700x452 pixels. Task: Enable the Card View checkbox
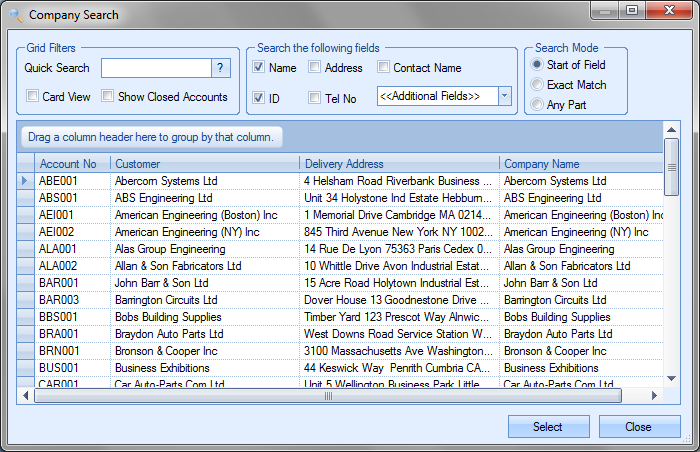[x=33, y=97]
